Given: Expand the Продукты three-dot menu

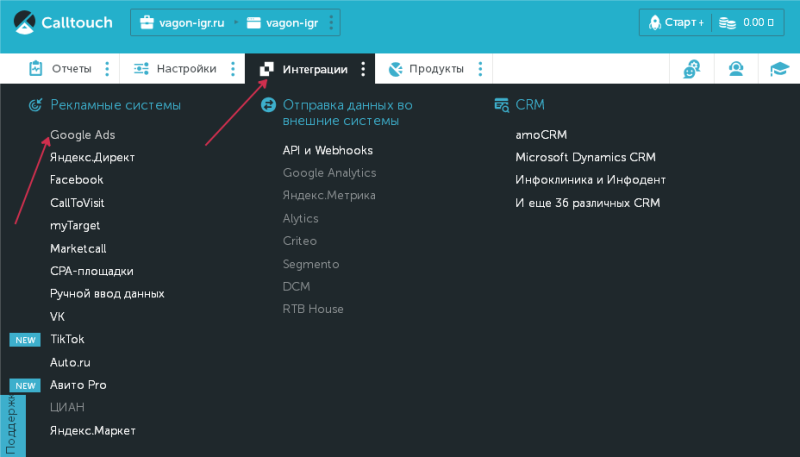Looking at the screenshot, I should click(x=480, y=69).
